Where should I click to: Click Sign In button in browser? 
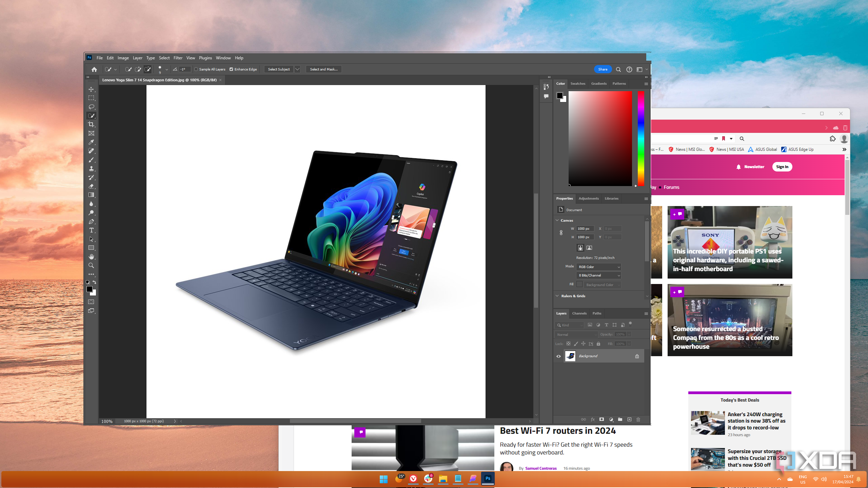click(x=782, y=167)
